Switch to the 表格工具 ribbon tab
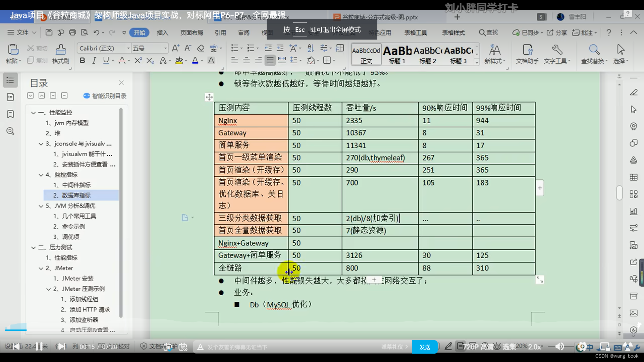644x362 pixels. click(x=416, y=33)
